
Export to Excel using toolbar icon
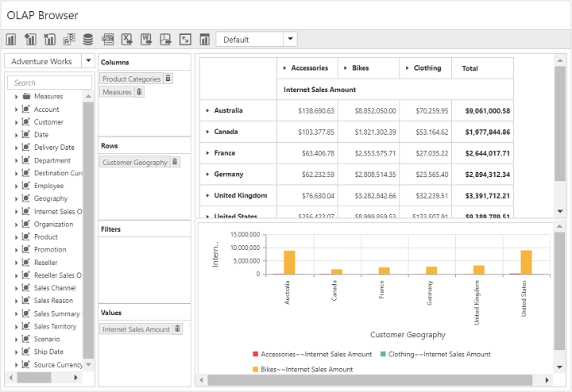pos(127,40)
